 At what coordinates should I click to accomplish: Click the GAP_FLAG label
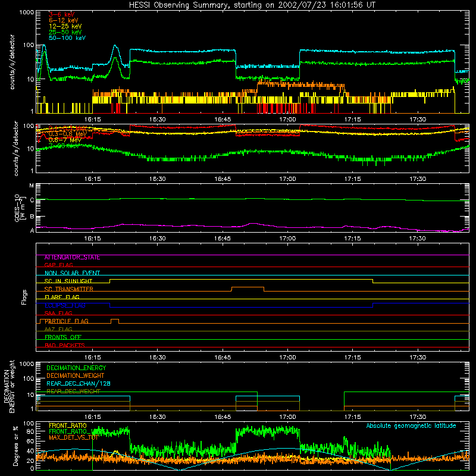click(x=58, y=265)
